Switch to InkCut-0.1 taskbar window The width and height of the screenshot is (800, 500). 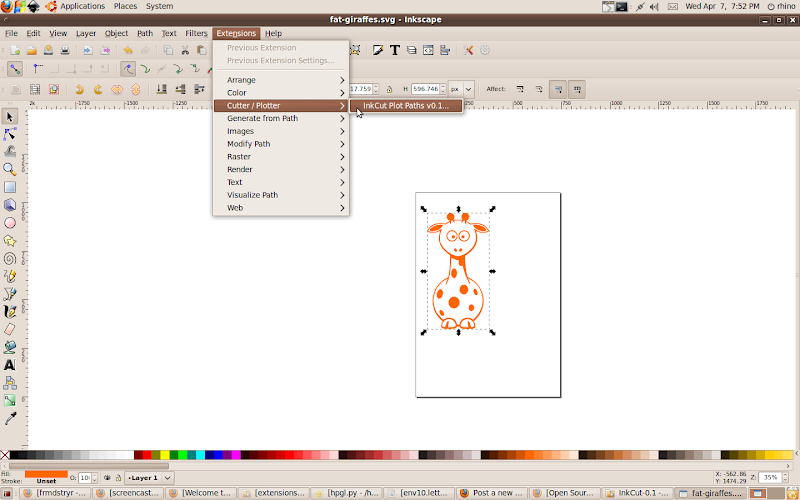(x=638, y=493)
